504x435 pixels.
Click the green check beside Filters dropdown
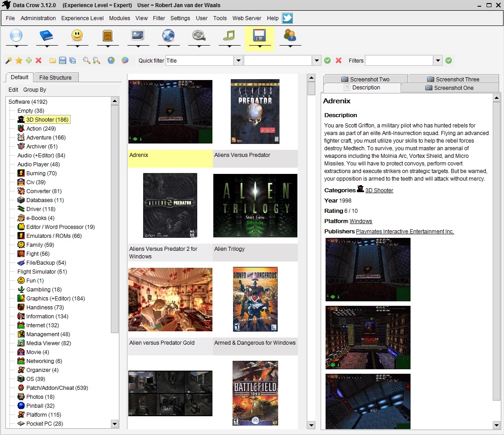[x=449, y=60]
